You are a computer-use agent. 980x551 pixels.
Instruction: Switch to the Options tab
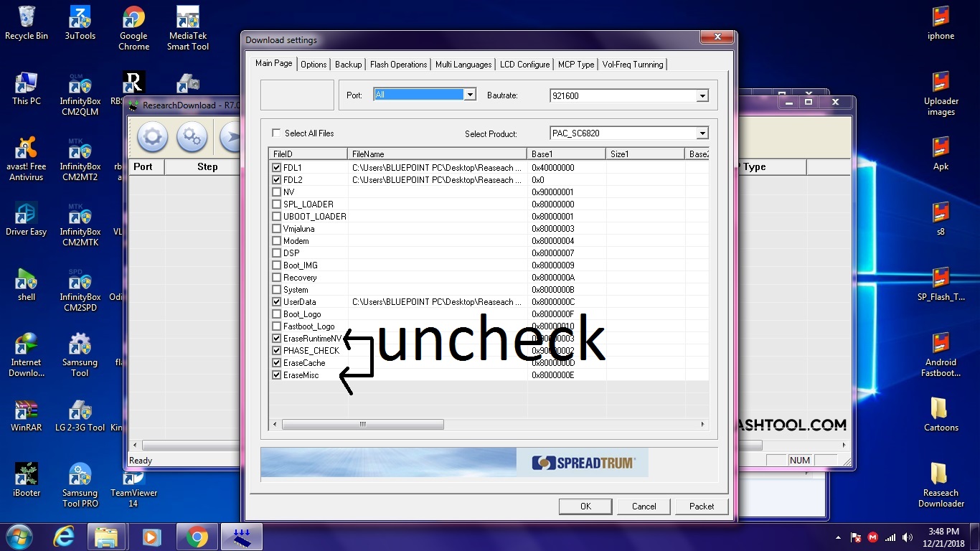pos(314,65)
